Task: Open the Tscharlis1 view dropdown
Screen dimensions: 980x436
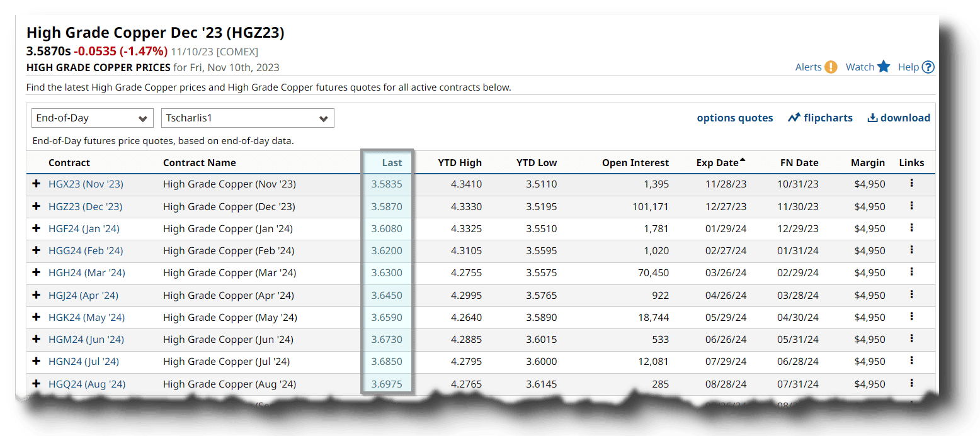Action: tap(248, 118)
